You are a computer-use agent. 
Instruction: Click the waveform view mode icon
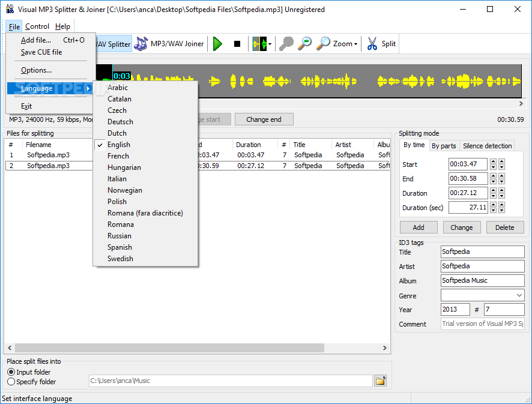click(x=259, y=44)
